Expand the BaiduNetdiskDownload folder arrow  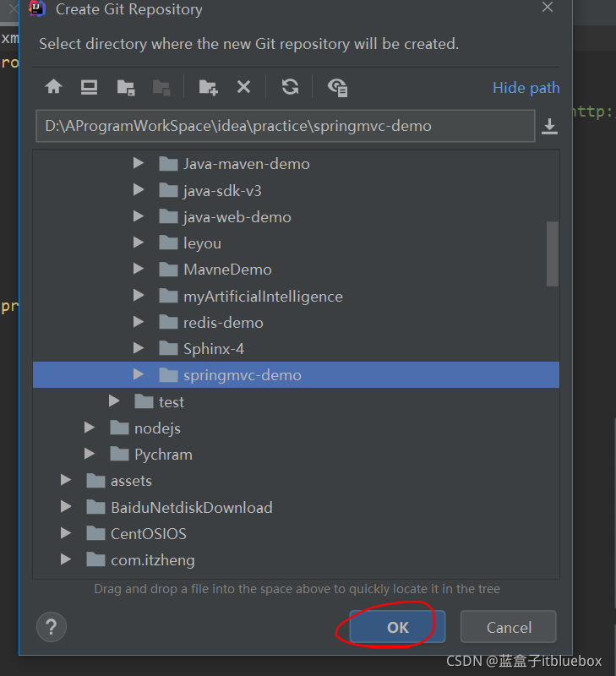(x=66, y=506)
